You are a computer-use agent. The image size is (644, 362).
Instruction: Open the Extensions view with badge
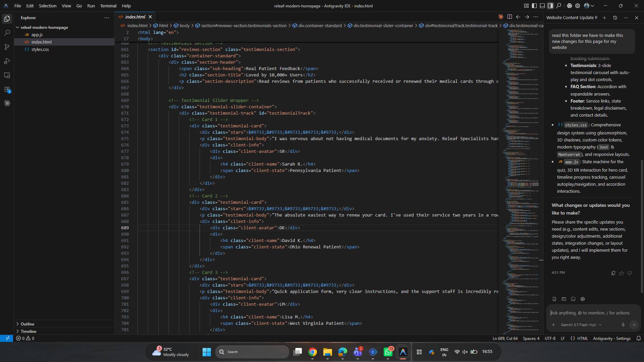tap(7, 89)
